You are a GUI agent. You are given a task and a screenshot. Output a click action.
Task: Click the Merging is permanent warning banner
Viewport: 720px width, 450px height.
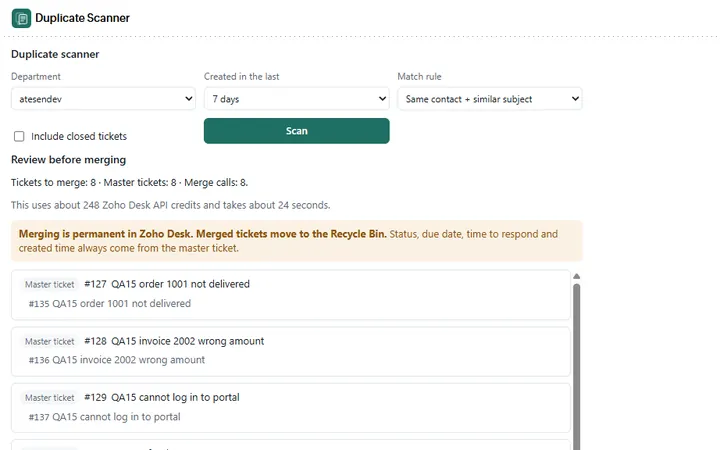click(297, 241)
